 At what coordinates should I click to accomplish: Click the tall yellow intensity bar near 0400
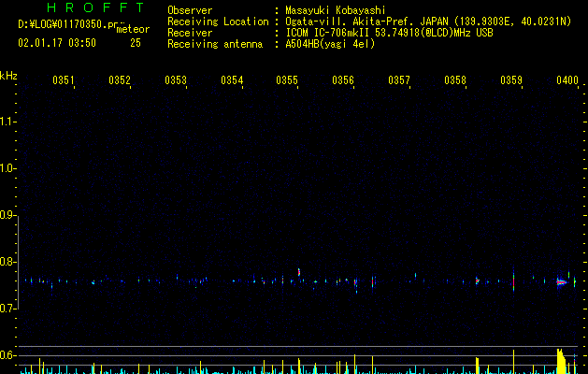[x=561, y=361]
